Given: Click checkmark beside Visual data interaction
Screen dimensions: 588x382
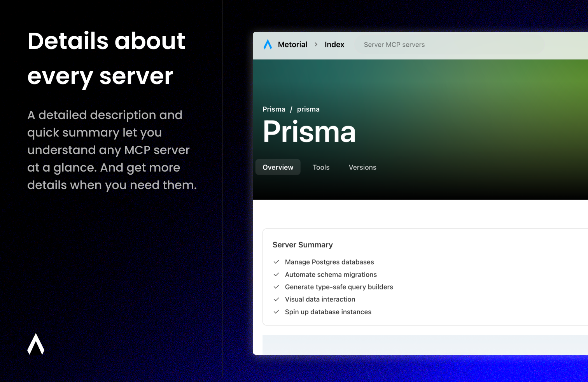Looking at the screenshot, I should point(276,299).
